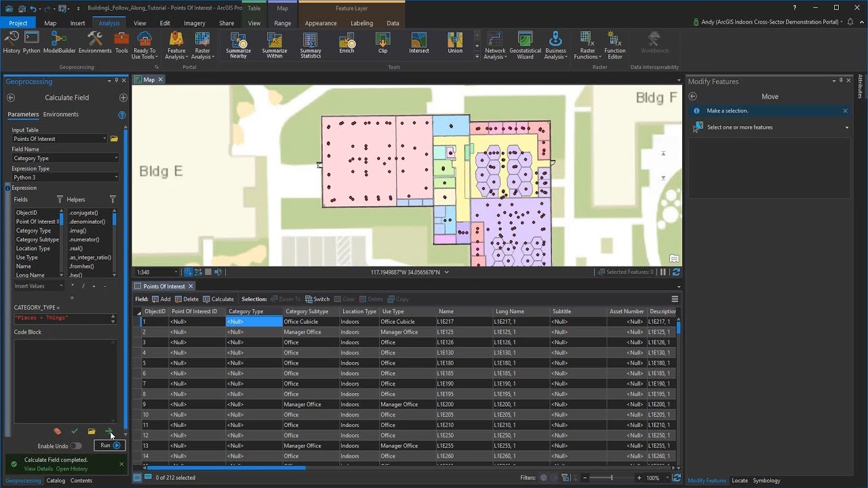Select .conjugate() in the Helpers list

83,213
